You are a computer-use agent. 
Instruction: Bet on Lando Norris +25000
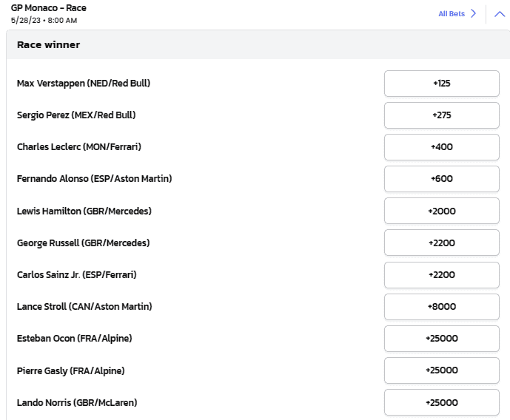click(x=441, y=403)
